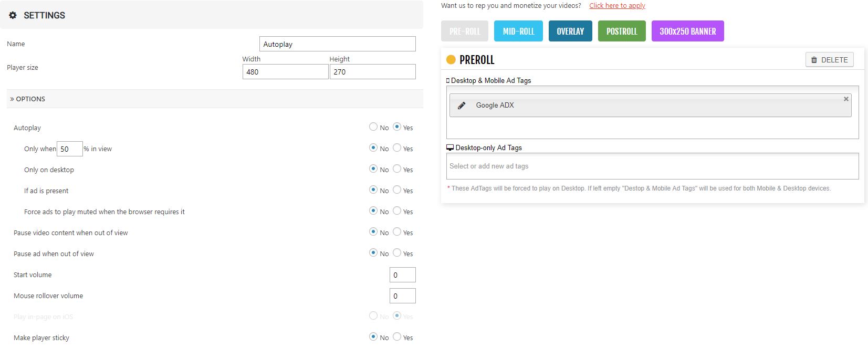Collapse the Options section chevron
This screenshot has height=348, width=868.
click(x=12, y=99)
